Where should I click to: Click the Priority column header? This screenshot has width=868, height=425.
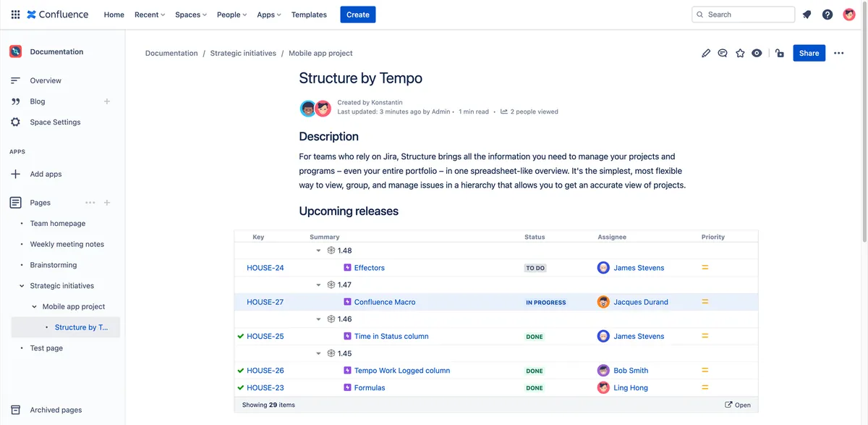(713, 237)
